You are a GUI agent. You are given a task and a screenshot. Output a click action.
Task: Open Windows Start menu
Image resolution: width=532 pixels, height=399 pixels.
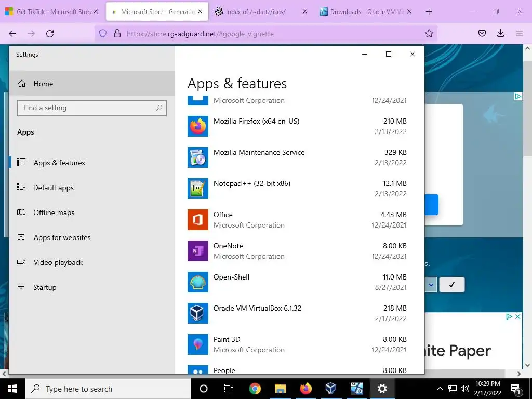(x=12, y=389)
